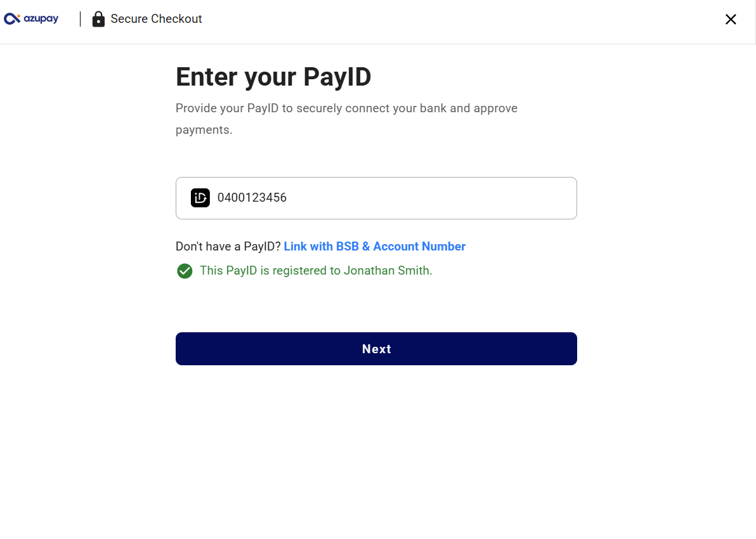The width and height of the screenshot is (756, 539).
Task: Open Link with BSB & Account Number
Action: coord(375,247)
